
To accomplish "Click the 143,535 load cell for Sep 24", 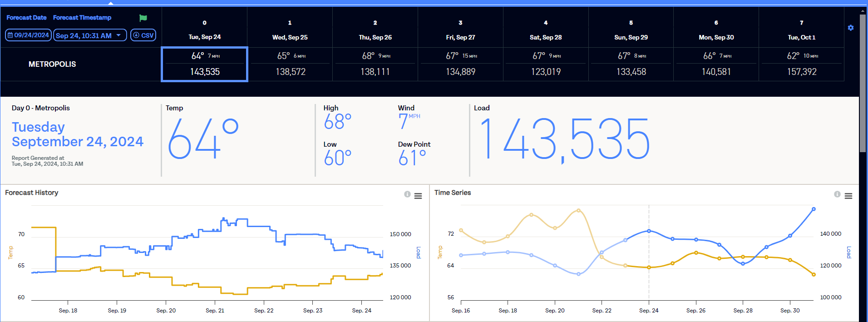I will (205, 72).
